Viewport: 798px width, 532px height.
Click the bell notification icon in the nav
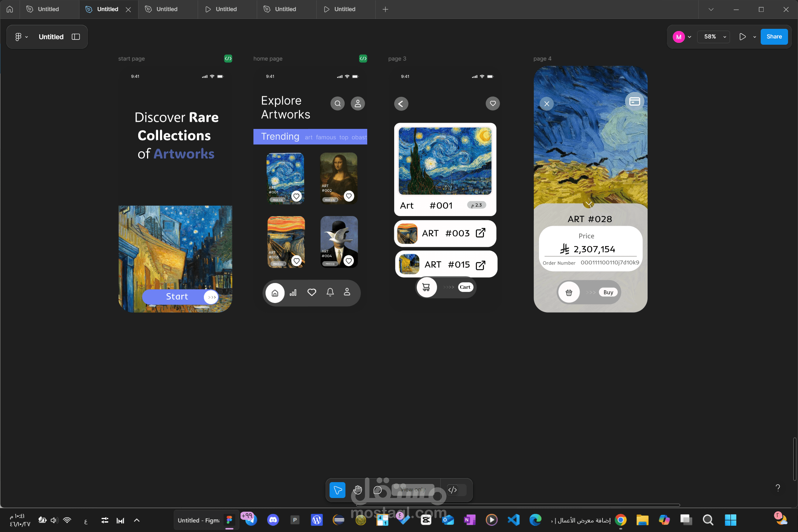(x=330, y=292)
